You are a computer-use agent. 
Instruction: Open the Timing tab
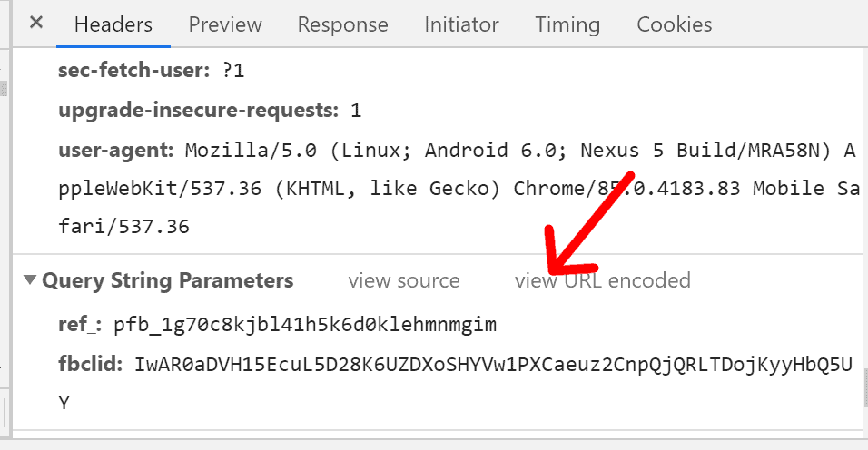tap(567, 24)
